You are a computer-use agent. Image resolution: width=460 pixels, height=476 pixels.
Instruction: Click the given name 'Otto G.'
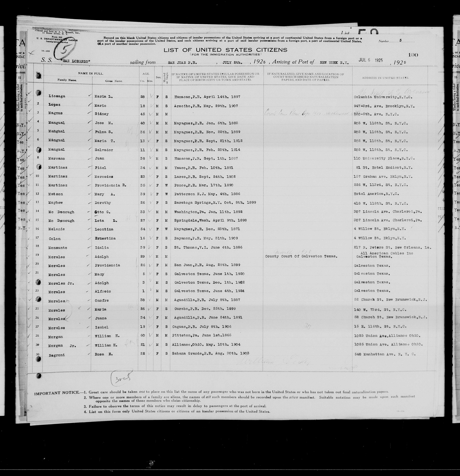tap(103, 212)
